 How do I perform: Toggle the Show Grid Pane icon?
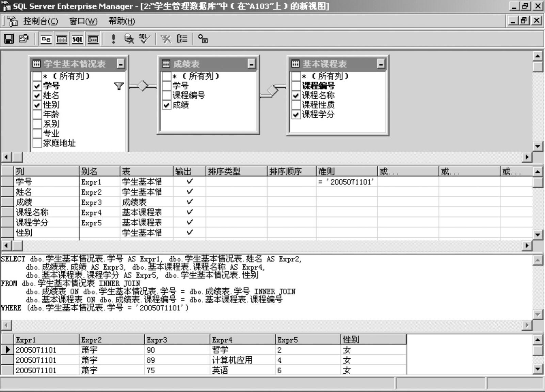(62, 39)
